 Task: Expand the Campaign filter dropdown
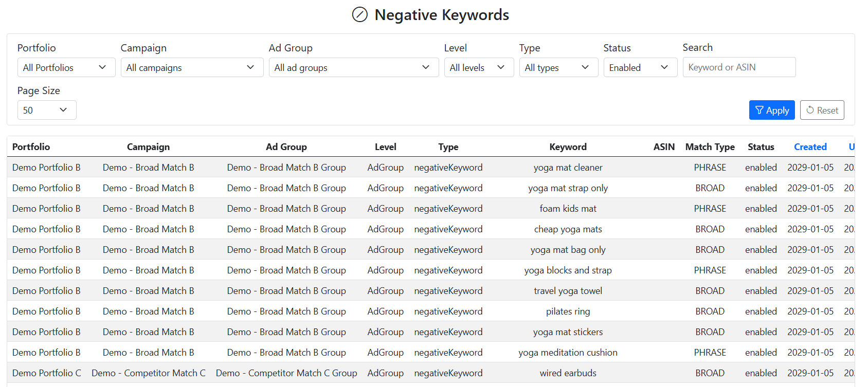point(191,67)
